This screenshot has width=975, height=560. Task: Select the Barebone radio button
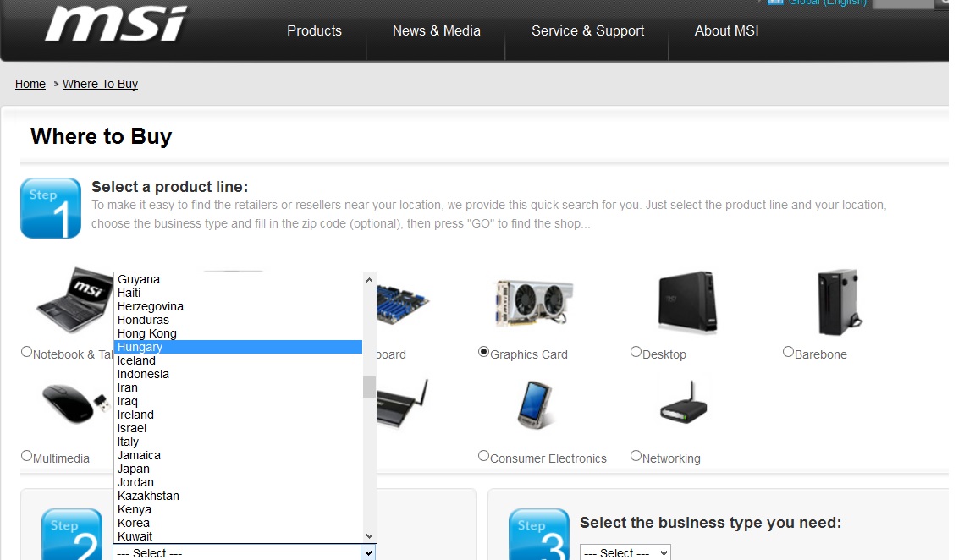tap(788, 352)
